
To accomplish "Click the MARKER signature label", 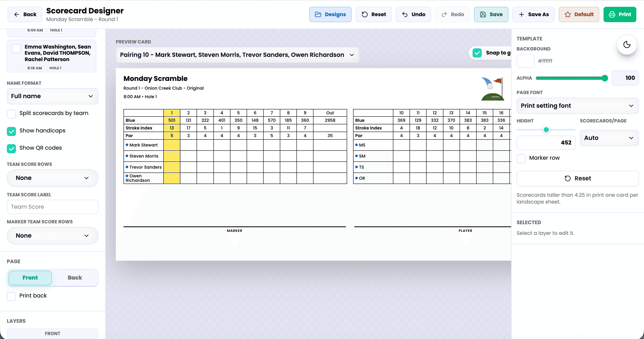I will [234, 230].
